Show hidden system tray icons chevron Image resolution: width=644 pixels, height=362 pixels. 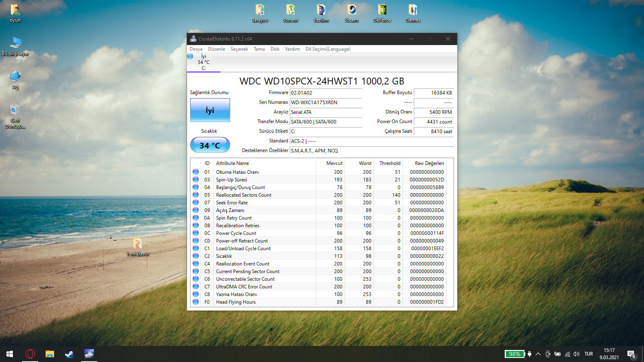pyautogui.click(x=538, y=354)
